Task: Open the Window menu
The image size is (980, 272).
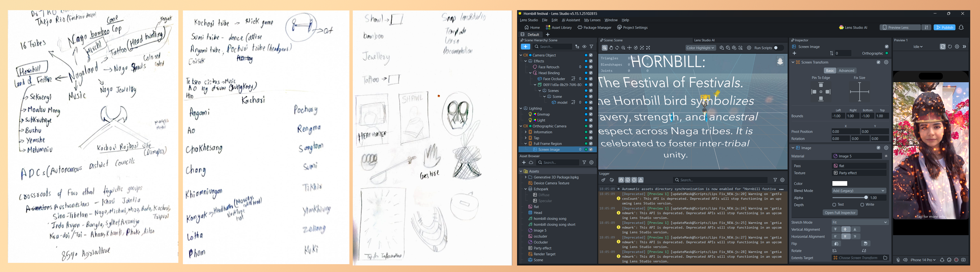Action: (611, 20)
